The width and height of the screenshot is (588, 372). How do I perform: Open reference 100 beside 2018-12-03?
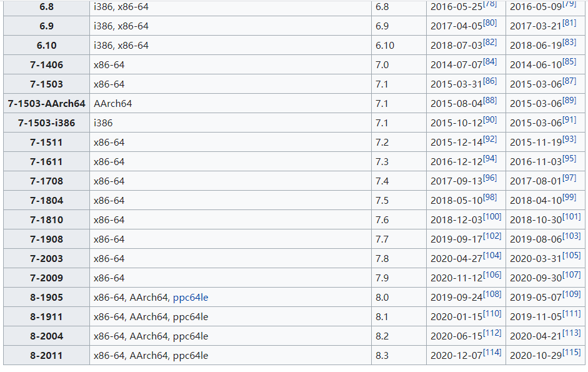(x=492, y=216)
